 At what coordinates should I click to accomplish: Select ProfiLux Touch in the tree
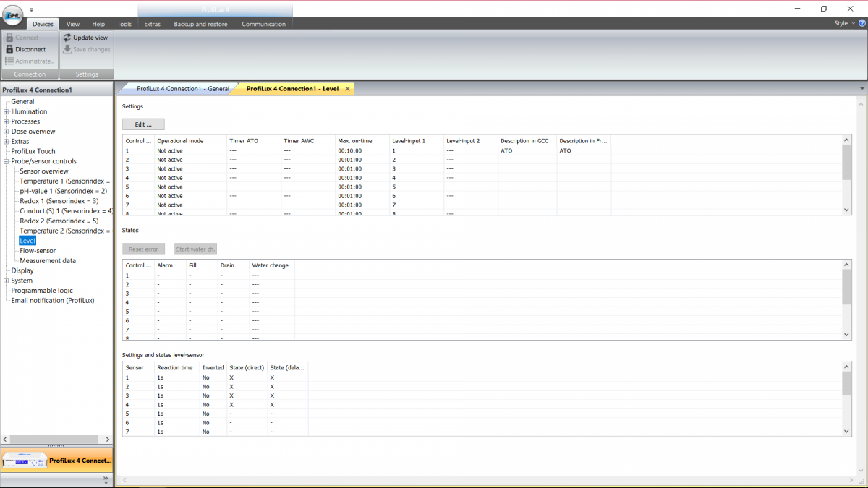33,152
